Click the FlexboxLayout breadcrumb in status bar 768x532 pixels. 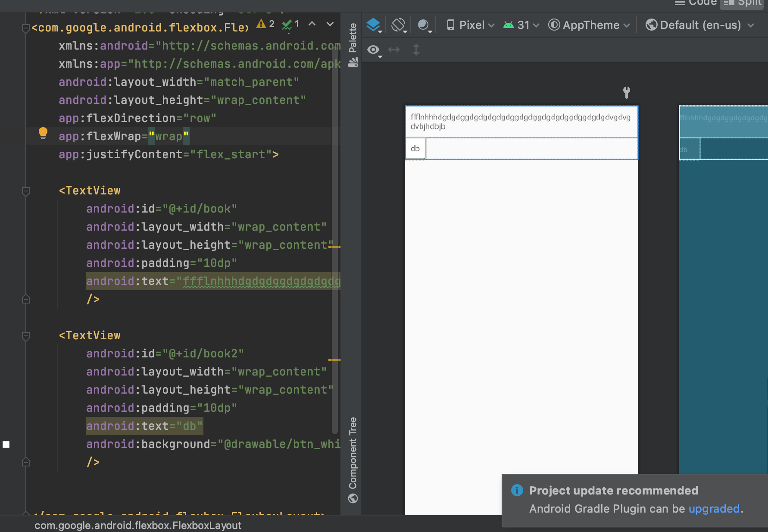pos(138,526)
